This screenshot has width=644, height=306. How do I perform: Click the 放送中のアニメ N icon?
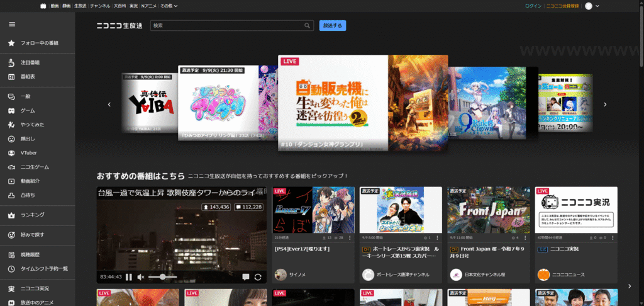pos(11,302)
